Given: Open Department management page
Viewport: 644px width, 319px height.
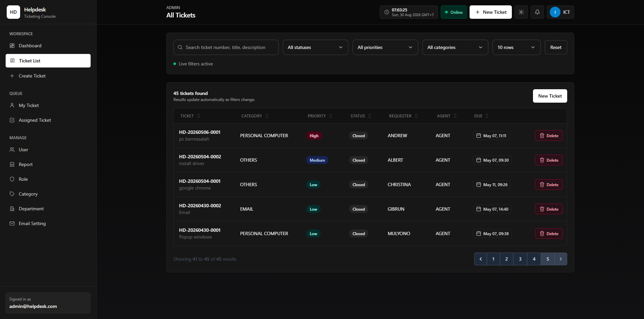Looking at the screenshot, I should point(48,209).
